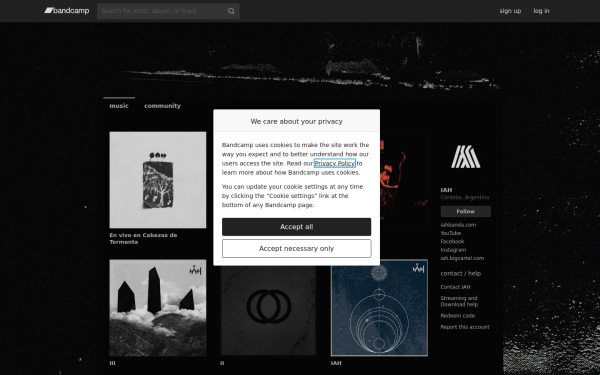Click Accept necessary only button
Image resolution: width=600 pixels, height=375 pixels.
click(297, 249)
